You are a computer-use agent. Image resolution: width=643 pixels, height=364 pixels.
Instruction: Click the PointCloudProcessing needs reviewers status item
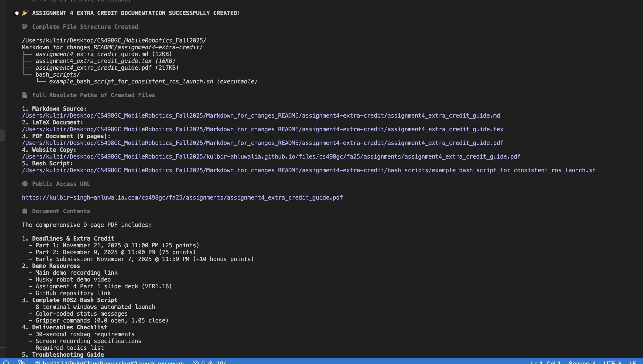[x=109, y=362]
